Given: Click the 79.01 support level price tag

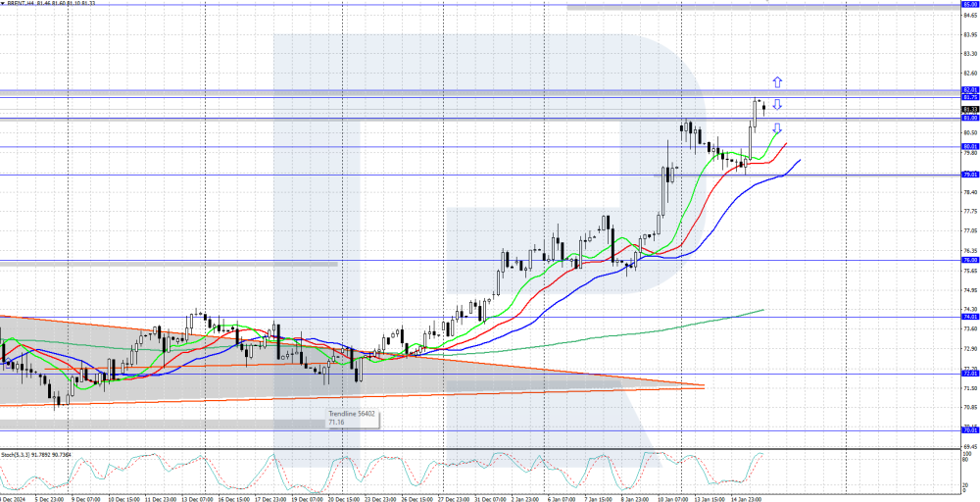Looking at the screenshot, I should [x=969, y=175].
